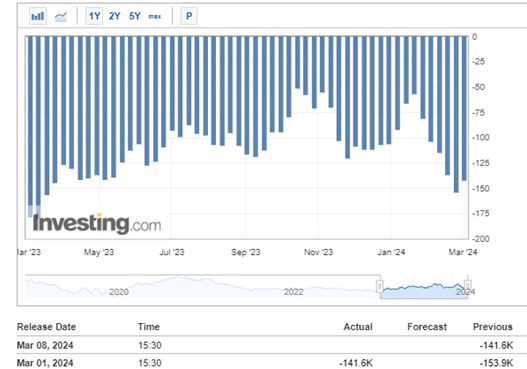The image size is (527, 369).
Task: Switch to area line chart icon
Action: [x=61, y=16]
